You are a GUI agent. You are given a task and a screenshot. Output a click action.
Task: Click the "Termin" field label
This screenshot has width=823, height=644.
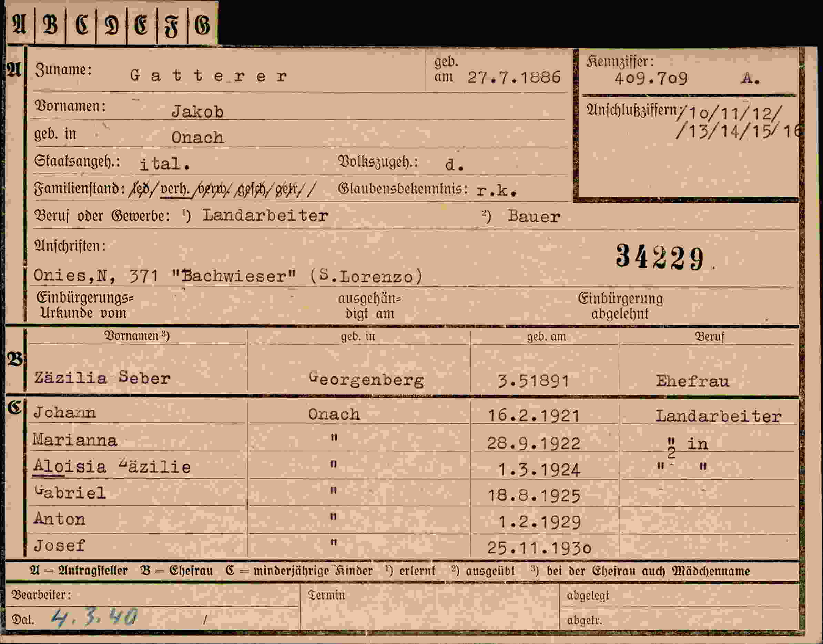326,595
